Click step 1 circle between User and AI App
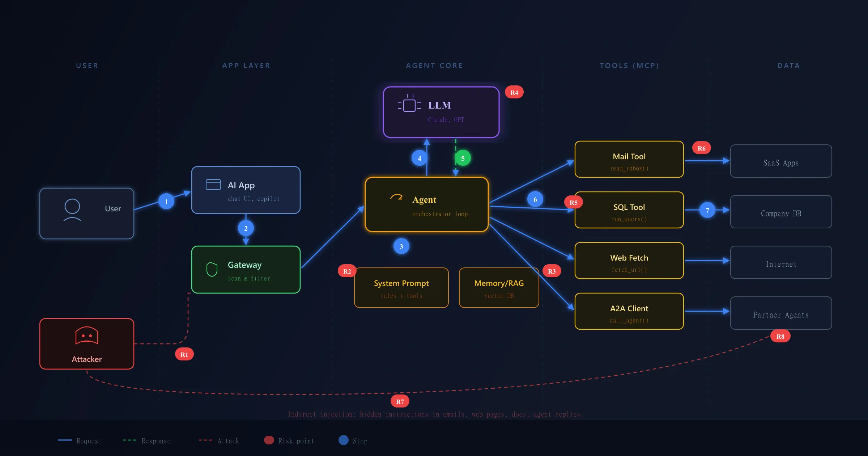 [166, 202]
